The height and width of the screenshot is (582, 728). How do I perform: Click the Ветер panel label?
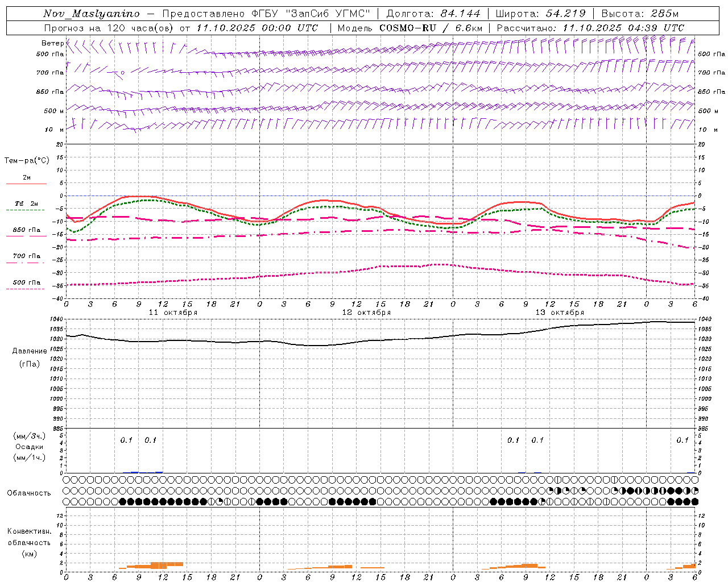click(x=52, y=43)
